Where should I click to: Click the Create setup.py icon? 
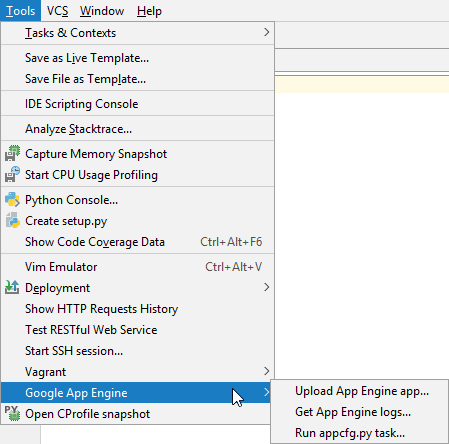pyautogui.click(x=12, y=221)
